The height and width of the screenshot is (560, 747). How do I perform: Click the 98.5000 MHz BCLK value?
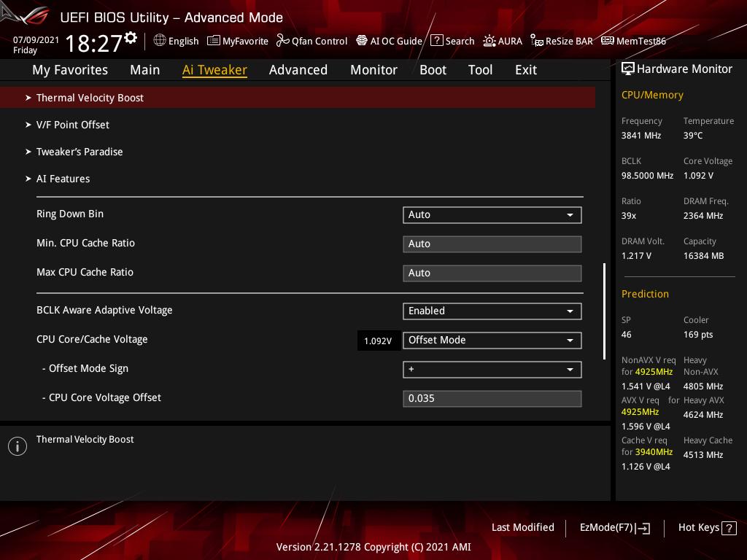[648, 176]
